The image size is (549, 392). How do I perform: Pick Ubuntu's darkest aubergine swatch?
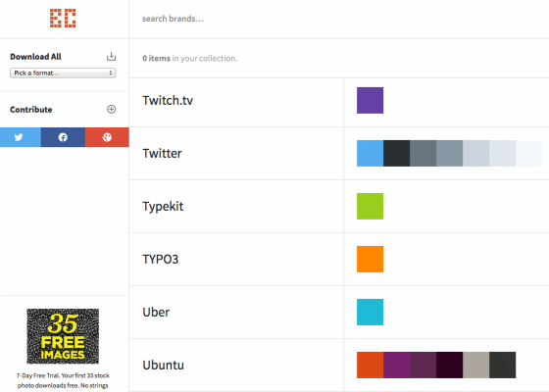click(x=450, y=365)
